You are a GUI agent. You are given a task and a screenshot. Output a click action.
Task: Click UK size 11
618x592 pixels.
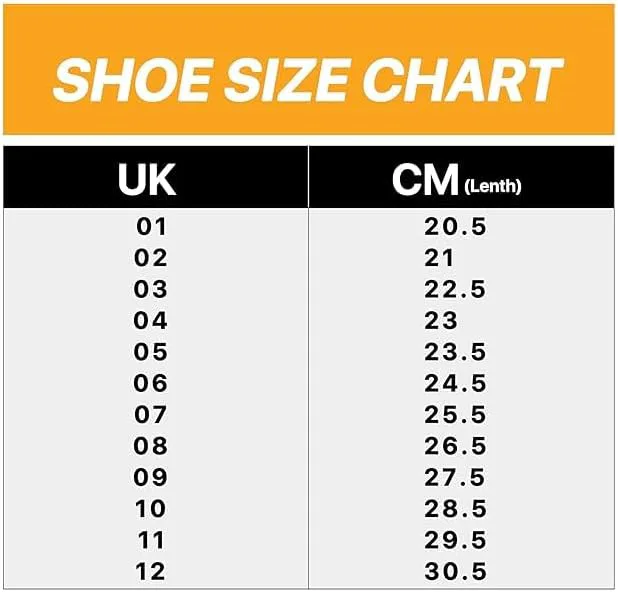tap(151, 541)
